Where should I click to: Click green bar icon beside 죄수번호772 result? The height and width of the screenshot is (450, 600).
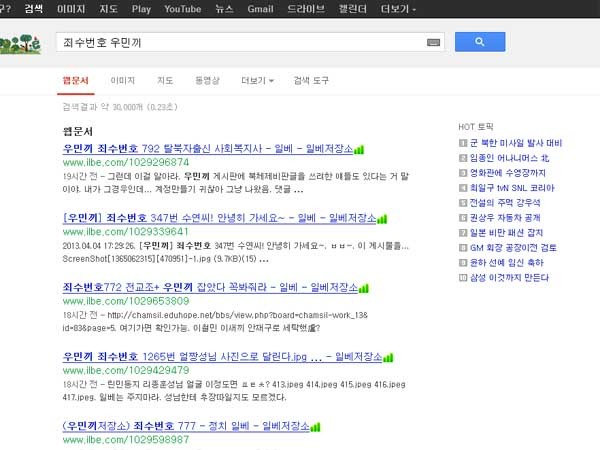[x=364, y=288]
